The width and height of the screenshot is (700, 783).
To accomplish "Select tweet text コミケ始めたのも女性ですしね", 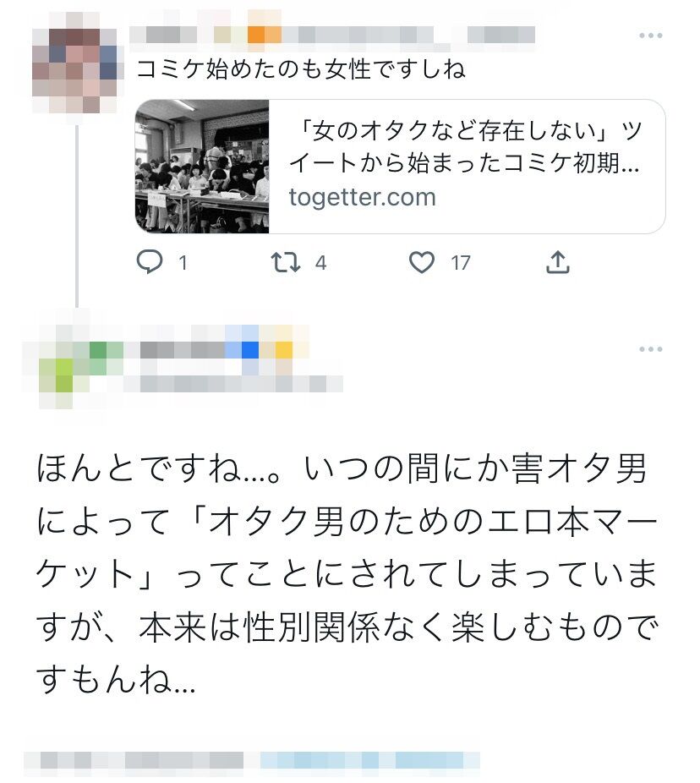I will click(x=301, y=68).
